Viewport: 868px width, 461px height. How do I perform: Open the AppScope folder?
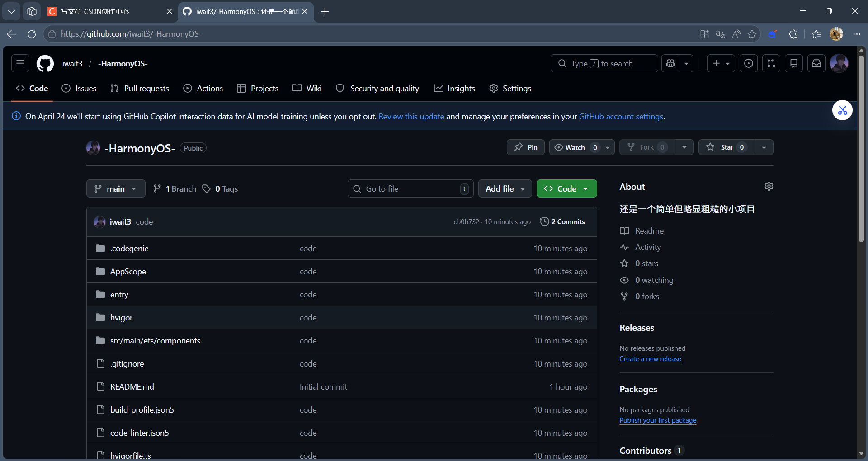pyautogui.click(x=128, y=272)
